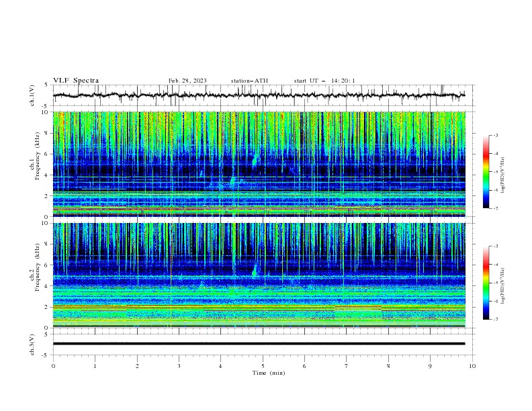This screenshot has width=532, height=411.
Task: Click the "8" frequency tick of ch.1 spectrogram
Action: pyautogui.click(x=48, y=133)
